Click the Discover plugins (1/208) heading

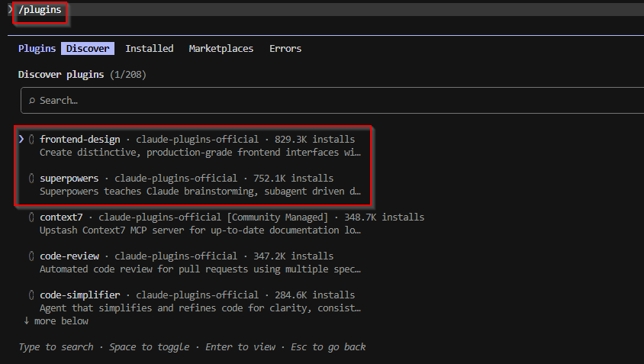[x=82, y=74]
